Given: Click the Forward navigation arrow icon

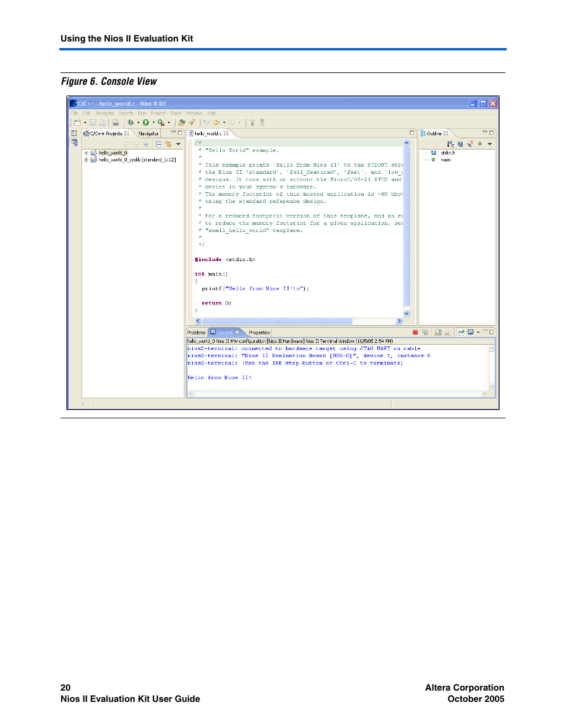Looking at the screenshot, I should [x=232, y=123].
